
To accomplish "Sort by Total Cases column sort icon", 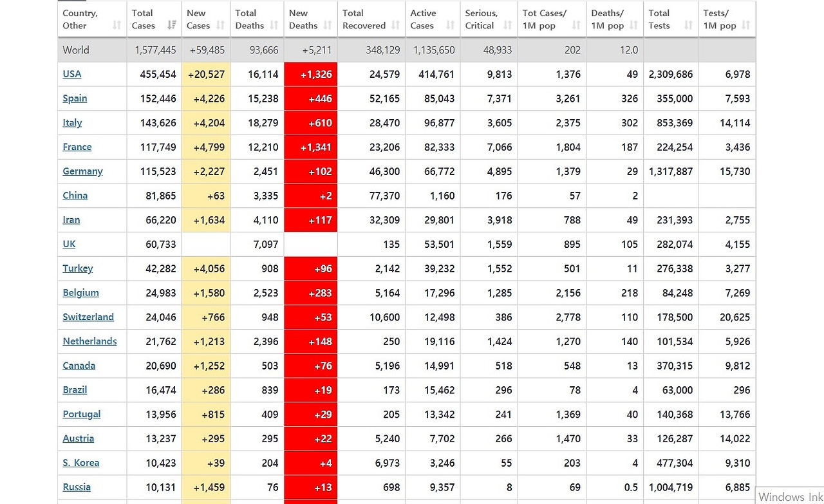I will tap(172, 26).
